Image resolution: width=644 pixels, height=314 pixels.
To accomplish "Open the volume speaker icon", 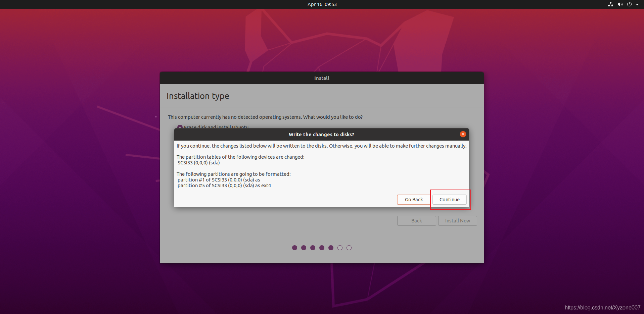I will coord(620,4).
